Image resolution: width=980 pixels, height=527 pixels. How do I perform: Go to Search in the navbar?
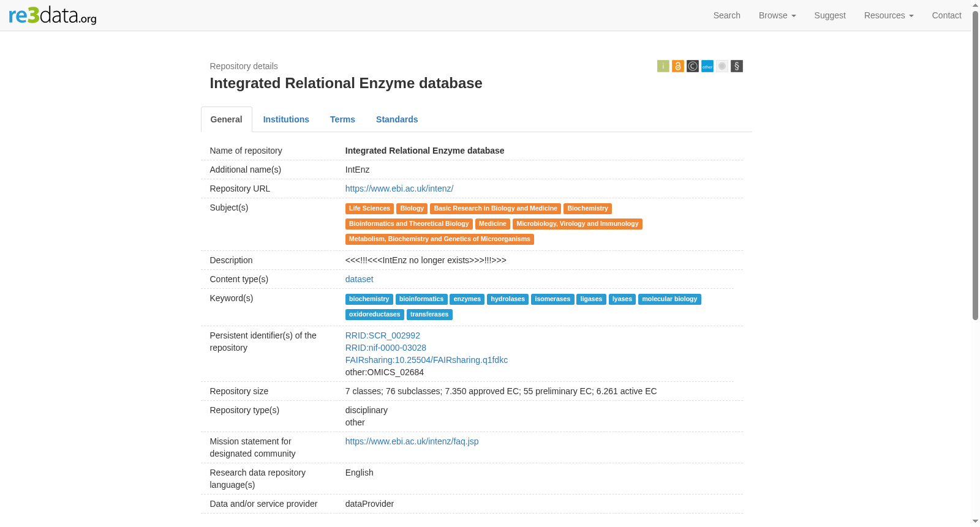(727, 15)
